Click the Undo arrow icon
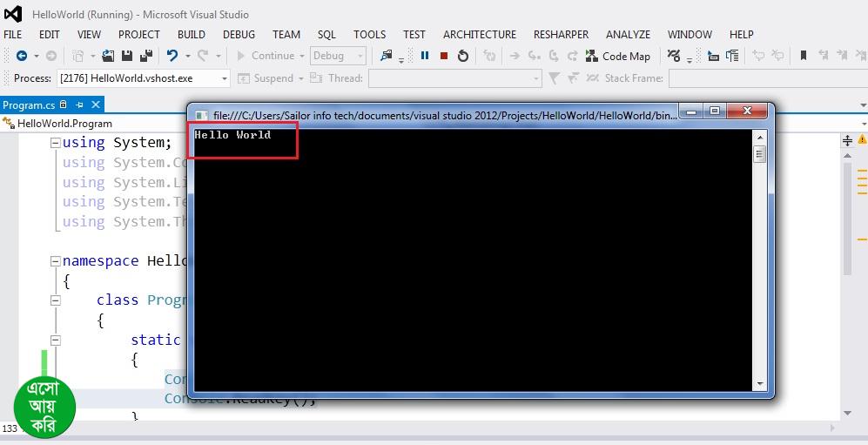 (172, 56)
